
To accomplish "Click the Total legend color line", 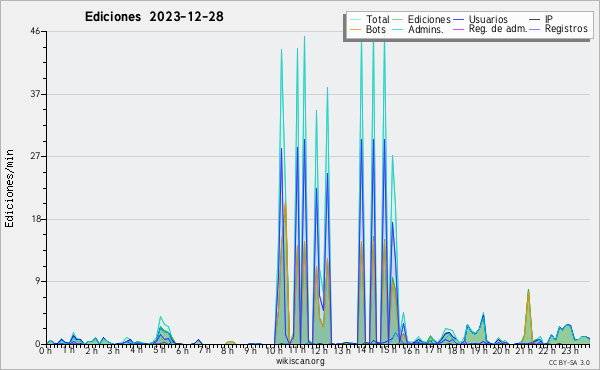I will point(355,20).
